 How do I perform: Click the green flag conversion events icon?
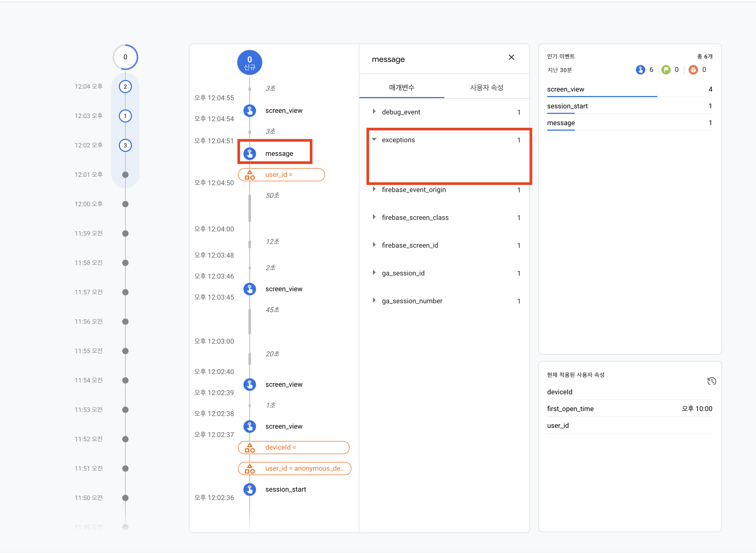(666, 70)
